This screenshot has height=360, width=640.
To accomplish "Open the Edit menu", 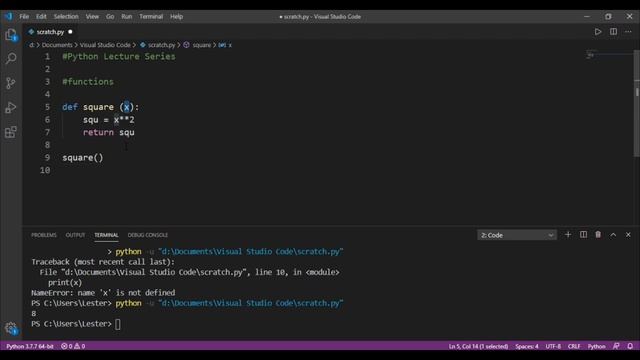I will 41,17.
